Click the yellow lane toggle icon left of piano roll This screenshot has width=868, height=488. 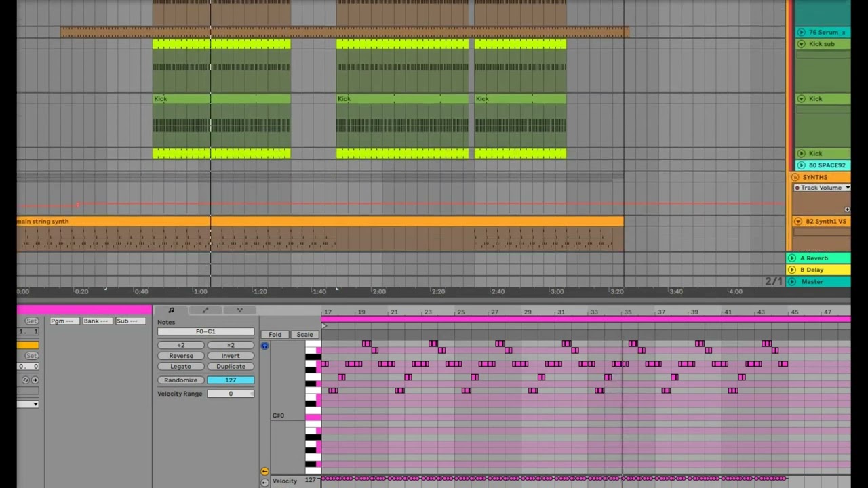[x=264, y=471]
